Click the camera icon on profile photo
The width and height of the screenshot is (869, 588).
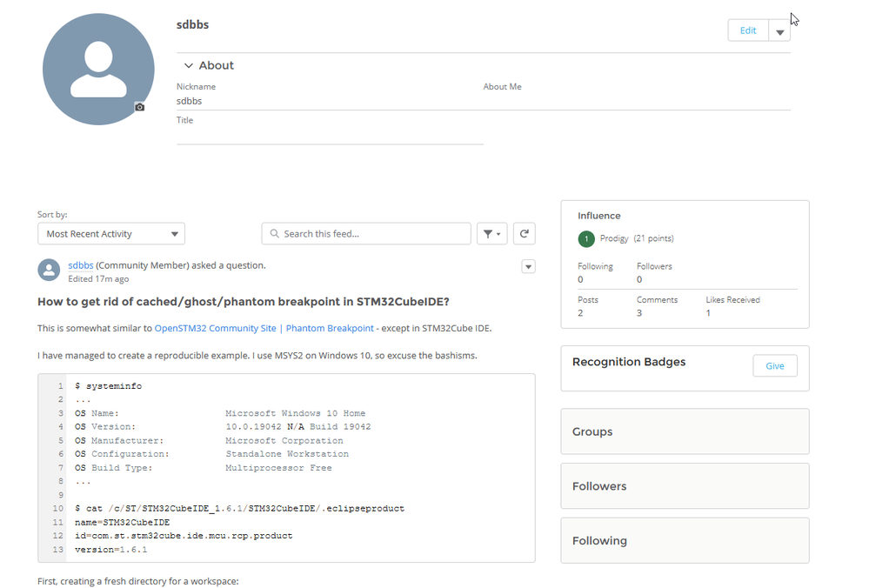140,107
